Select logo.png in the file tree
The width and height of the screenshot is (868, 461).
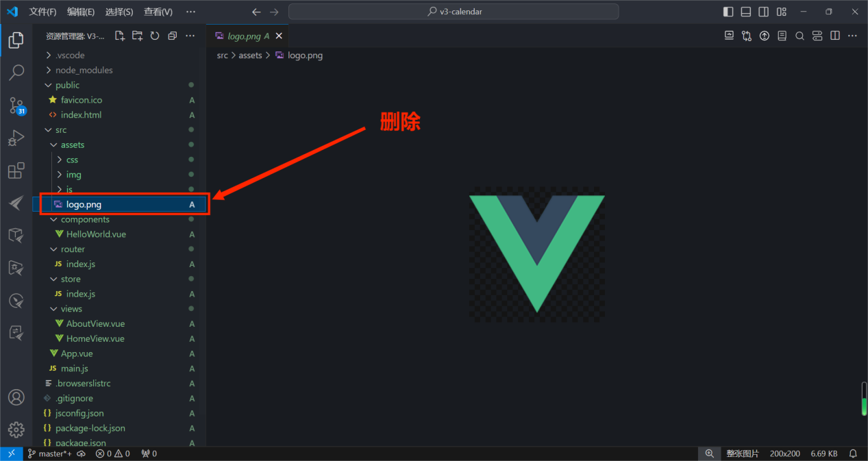click(x=120, y=204)
